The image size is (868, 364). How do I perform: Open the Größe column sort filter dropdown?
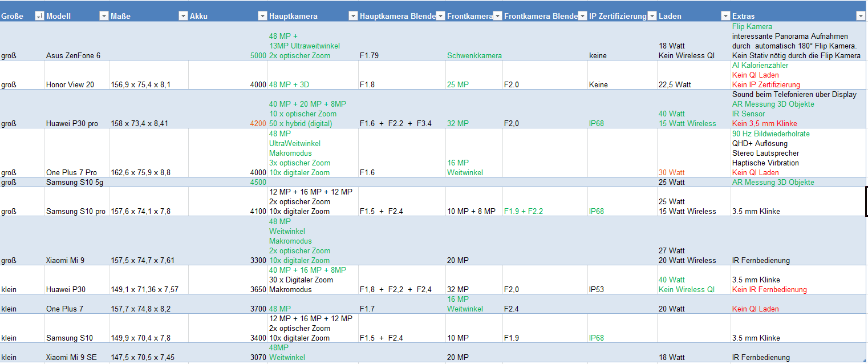coord(39,16)
